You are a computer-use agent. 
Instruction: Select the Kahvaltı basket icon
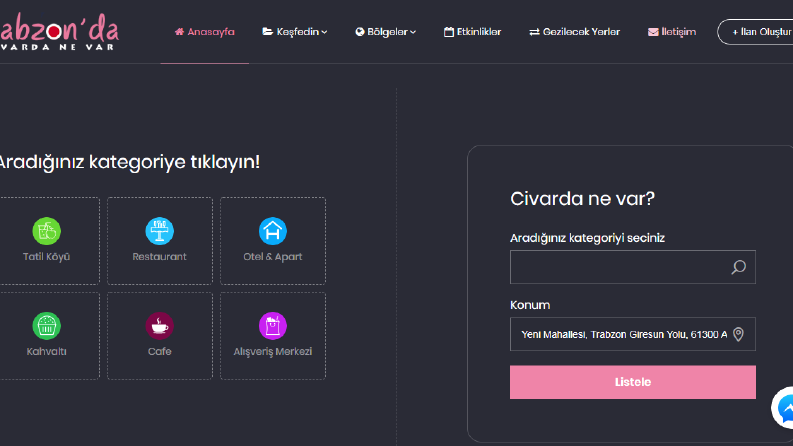click(47, 326)
